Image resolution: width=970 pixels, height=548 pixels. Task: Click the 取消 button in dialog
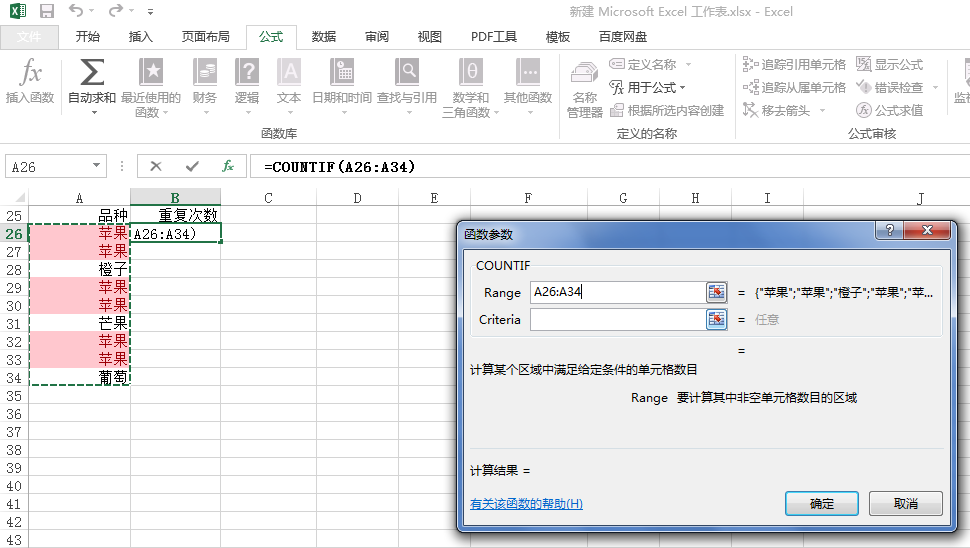906,503
